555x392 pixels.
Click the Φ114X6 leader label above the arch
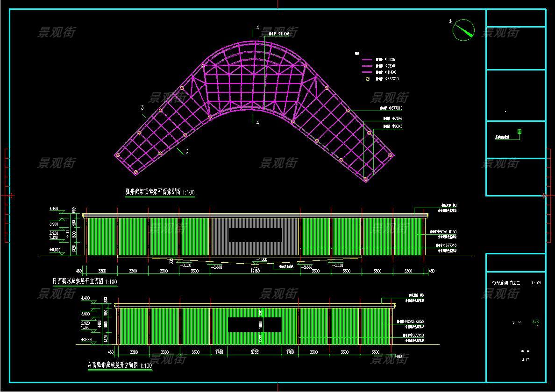tap(279, 34)
